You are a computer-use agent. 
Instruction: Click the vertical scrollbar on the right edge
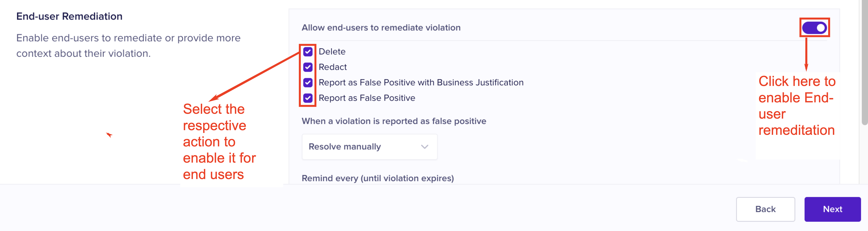[864, 67]
